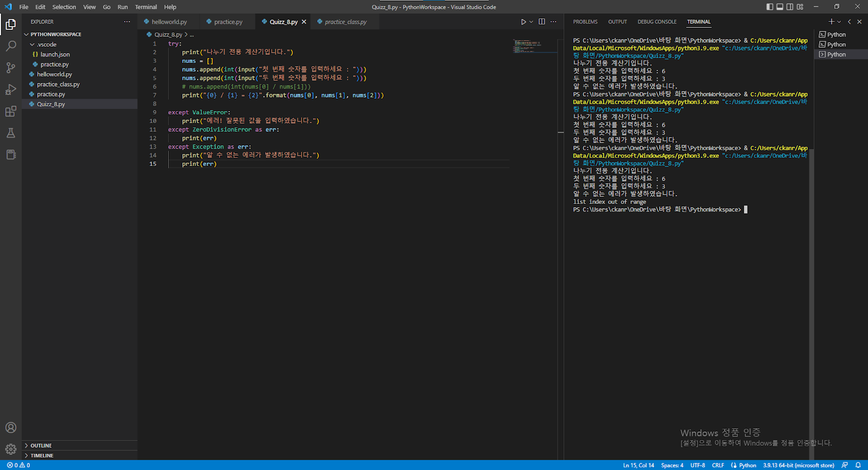Open feedback icon in status bar
This screenshot has height=470, width=868.
(x=845, y=465)
